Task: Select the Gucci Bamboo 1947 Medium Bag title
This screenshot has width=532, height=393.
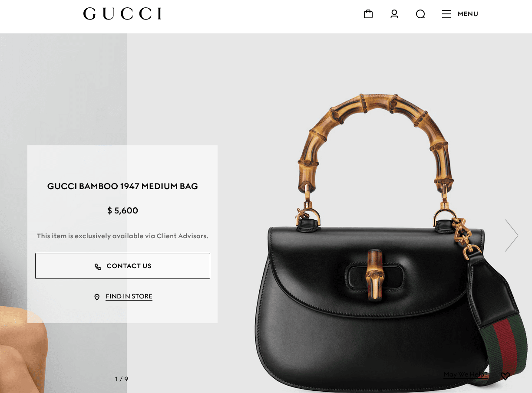Action: (x=122, y=187)
